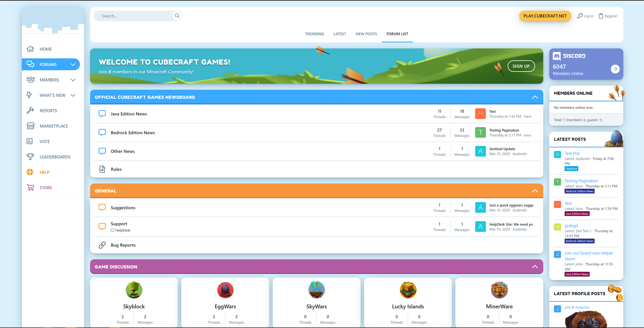
Task: Click the Discord arrow circle button
Action: [x=615, y=69]
